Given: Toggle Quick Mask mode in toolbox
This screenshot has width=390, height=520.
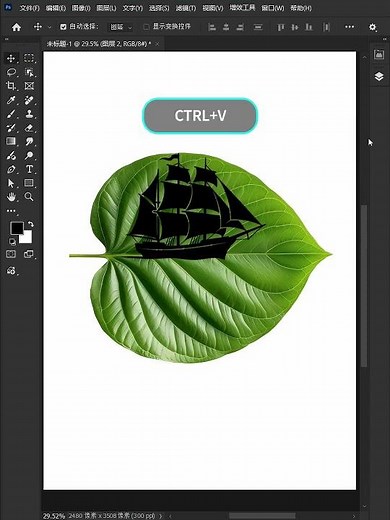Looking at the screenshot, I should pos(11,254).
